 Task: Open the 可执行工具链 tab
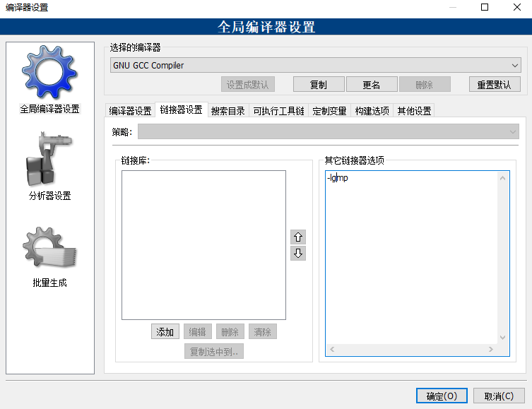tap(278, 111)
